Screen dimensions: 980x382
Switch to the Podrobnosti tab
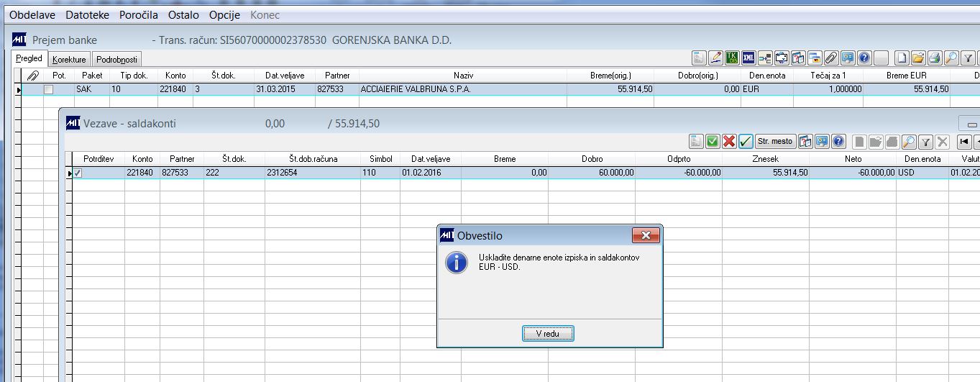[116, 60]
